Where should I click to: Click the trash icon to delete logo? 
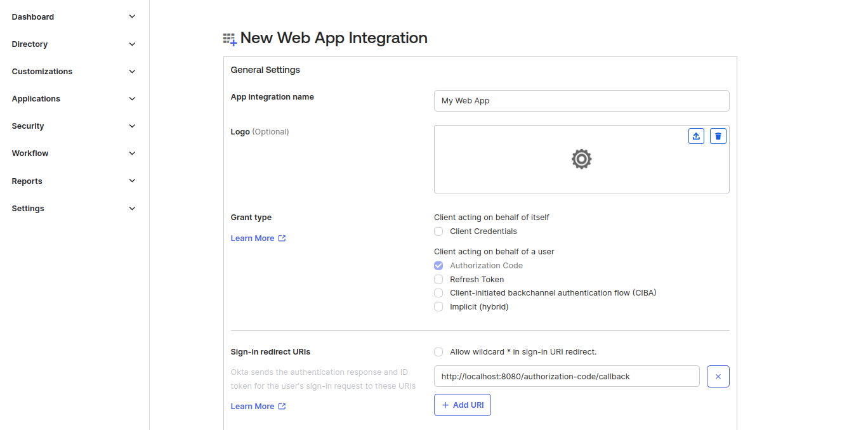[x=718, y=136]
